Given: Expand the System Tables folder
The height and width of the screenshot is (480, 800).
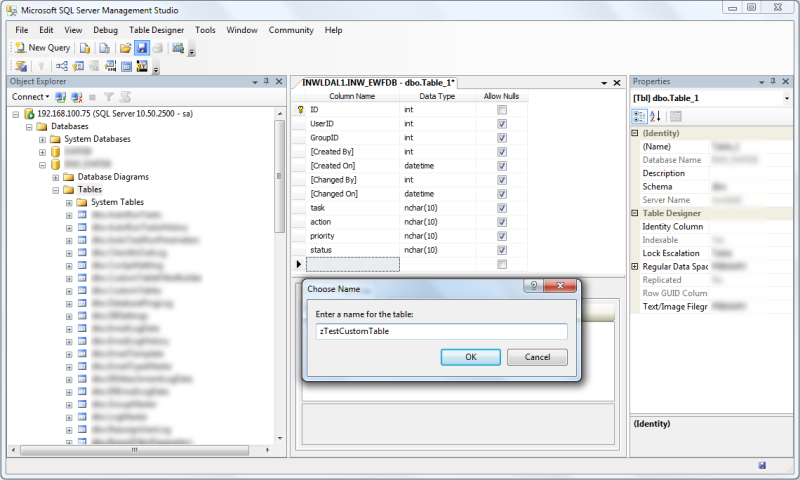Looking at the screenshot, I should pyautogui.click(x=69, y=203).
